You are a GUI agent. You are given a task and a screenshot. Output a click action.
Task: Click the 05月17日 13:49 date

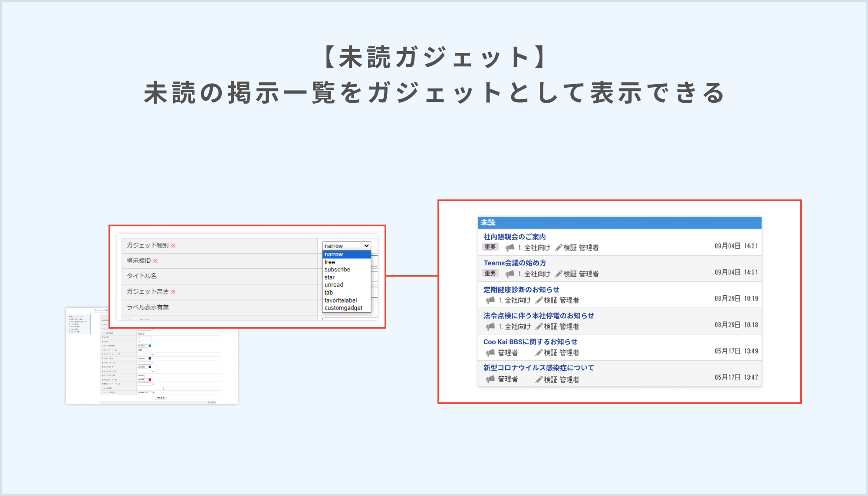click(x=736, y=351)
